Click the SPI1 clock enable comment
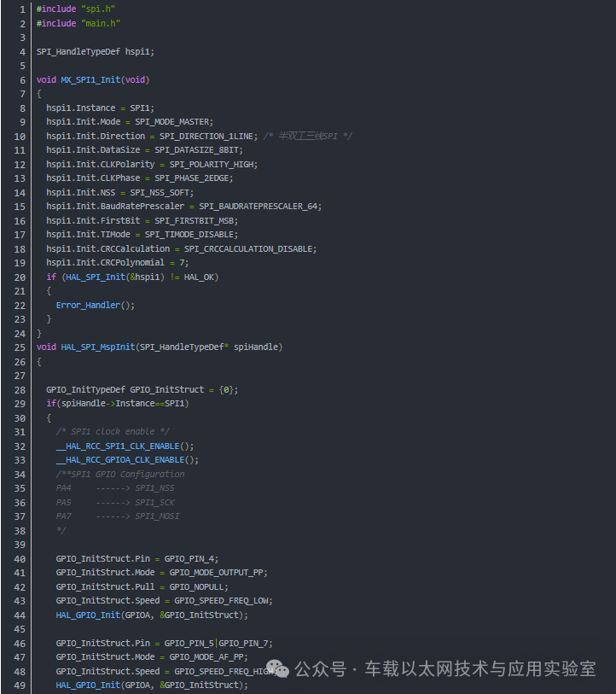 pyautogui.click(x=113, y=432)
